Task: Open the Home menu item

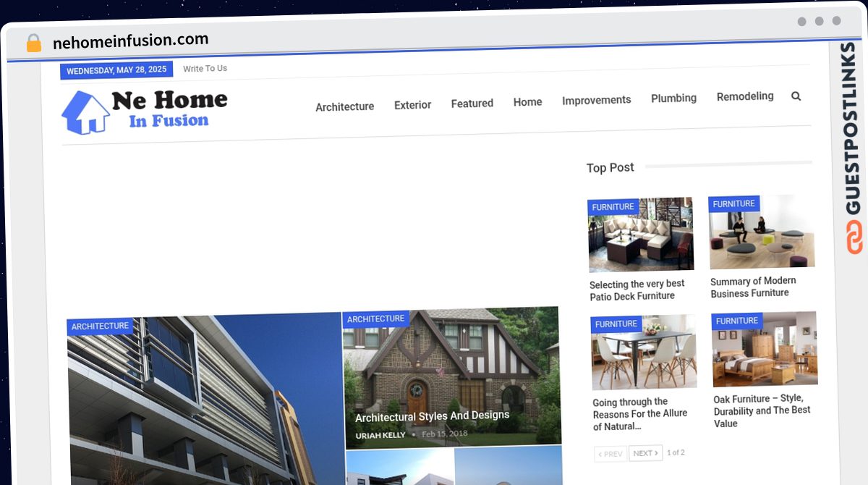Action: coord(527,102)
